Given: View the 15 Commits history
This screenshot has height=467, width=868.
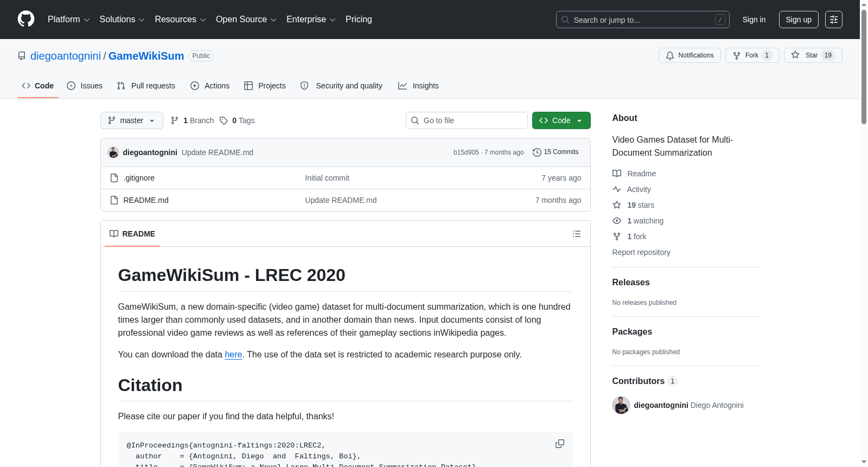Looking at the screenshot, I should pos(556,152).
